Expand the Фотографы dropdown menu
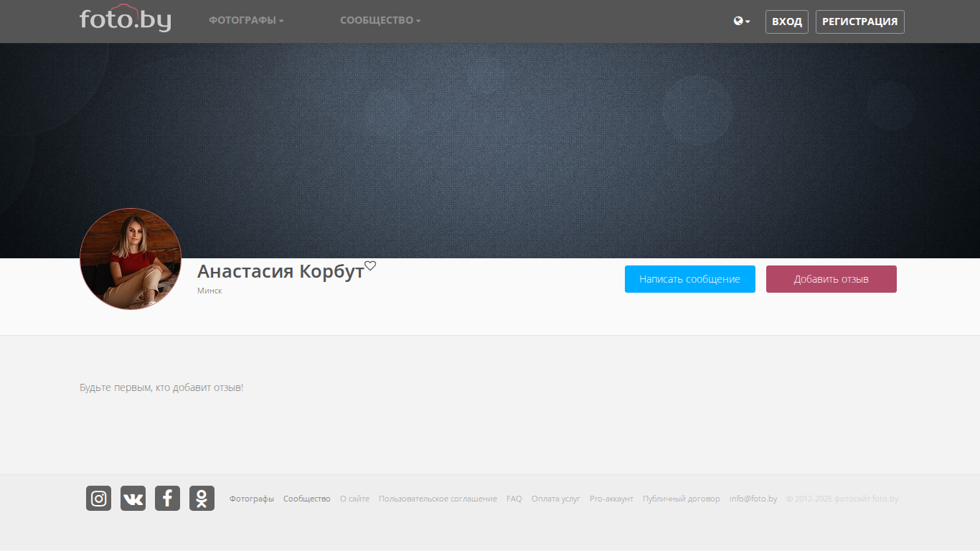This screenshot has width=980, height=551. coord(246,21)
